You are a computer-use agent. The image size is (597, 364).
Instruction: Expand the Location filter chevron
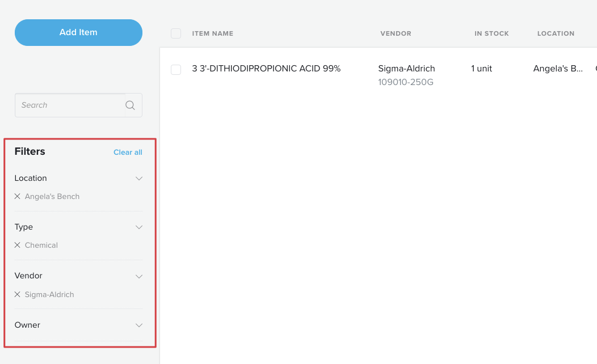click(x=139, y=179)
